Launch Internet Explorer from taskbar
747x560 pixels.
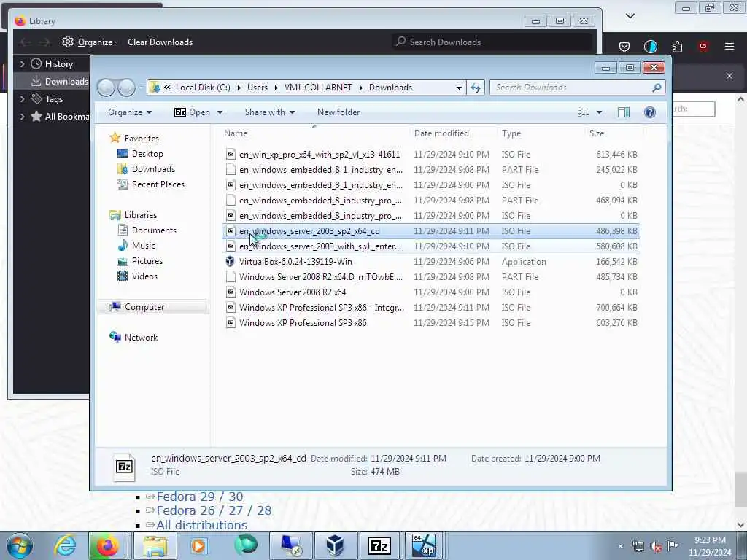pos(65,545)
